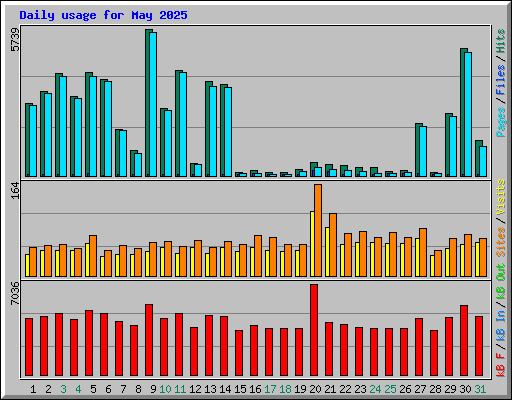Click the yellow sites bar for day 27
The height and width of the screenshot is (400, 512).
click(417, 257)
